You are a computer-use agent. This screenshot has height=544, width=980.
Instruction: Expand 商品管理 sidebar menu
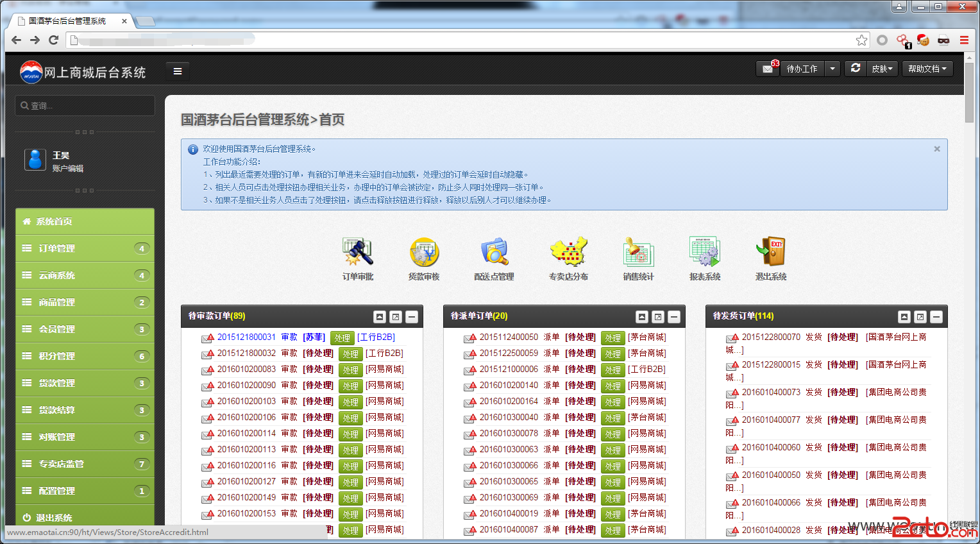[85, 302]
